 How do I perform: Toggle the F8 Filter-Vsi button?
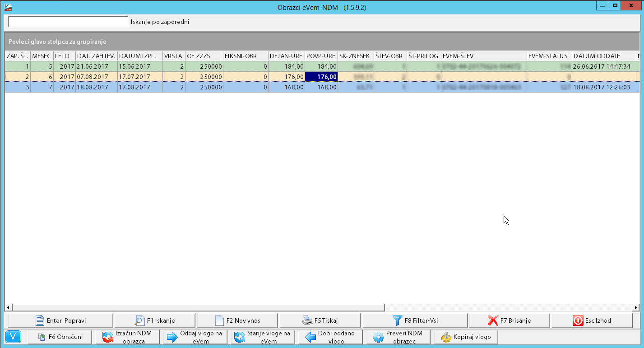point(415,320)
